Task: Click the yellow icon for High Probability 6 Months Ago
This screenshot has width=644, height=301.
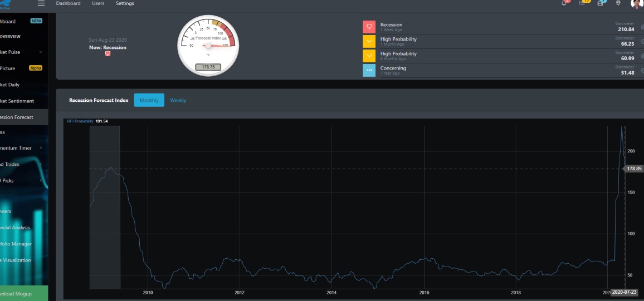Action: pyautogui.click(x=369, y=56)
